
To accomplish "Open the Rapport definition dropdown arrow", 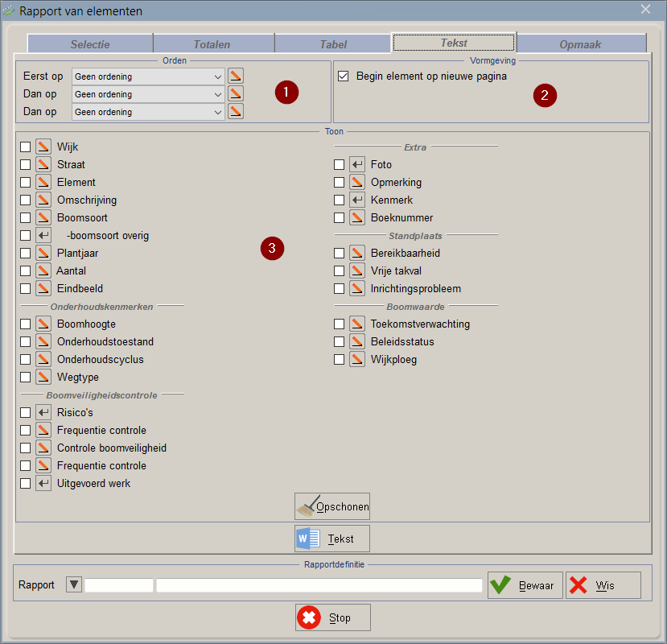I will click(x=73, y=584).
